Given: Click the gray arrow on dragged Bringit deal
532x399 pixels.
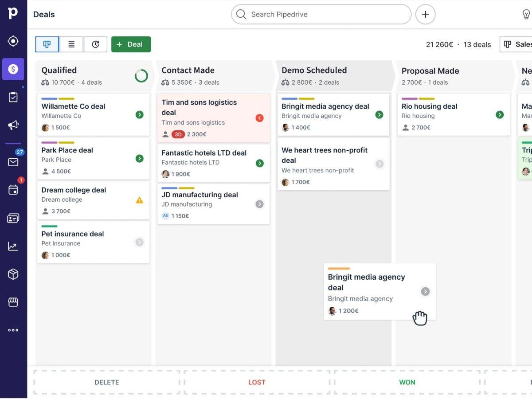Looking at the screenshot, I should [425, 291].
